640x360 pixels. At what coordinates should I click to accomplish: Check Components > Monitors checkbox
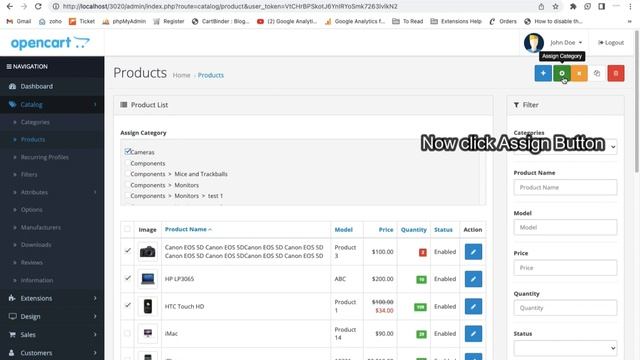[127, 185]
